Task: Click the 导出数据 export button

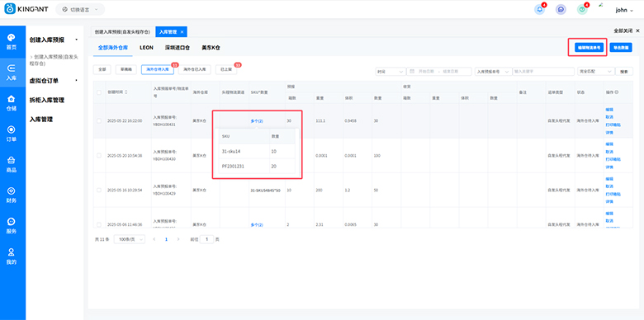Action: [x=621, y=48]
